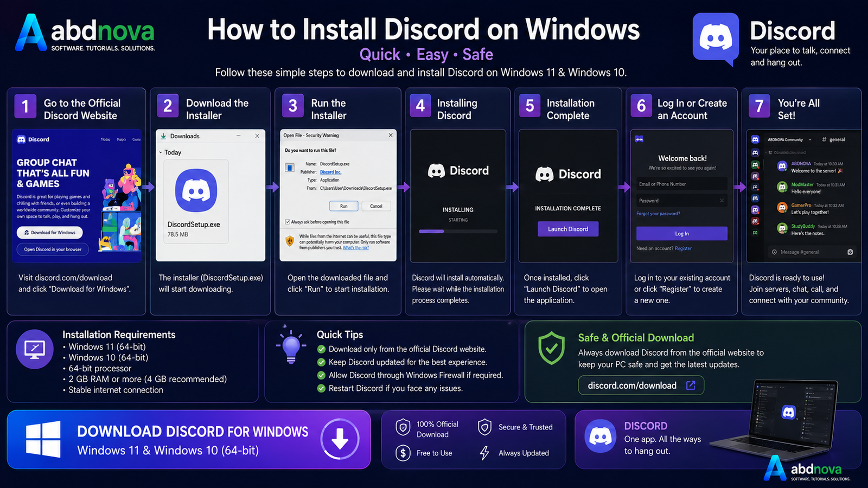Click the Log In button

(x=682, y=234)
